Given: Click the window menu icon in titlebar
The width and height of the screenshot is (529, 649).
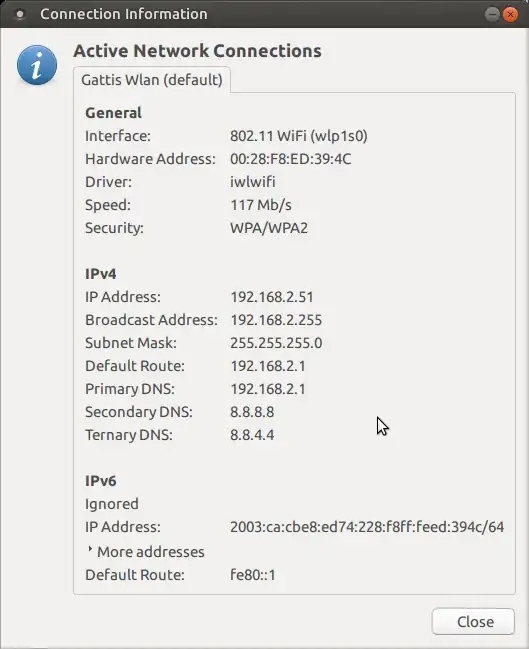Looking at the screenshot, I should pos(19,14).
